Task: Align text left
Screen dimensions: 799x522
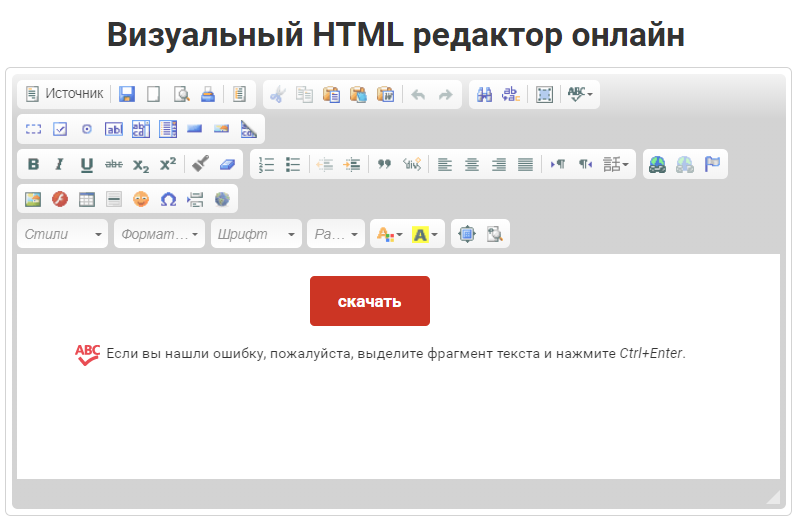Action: tap(445, 165)
